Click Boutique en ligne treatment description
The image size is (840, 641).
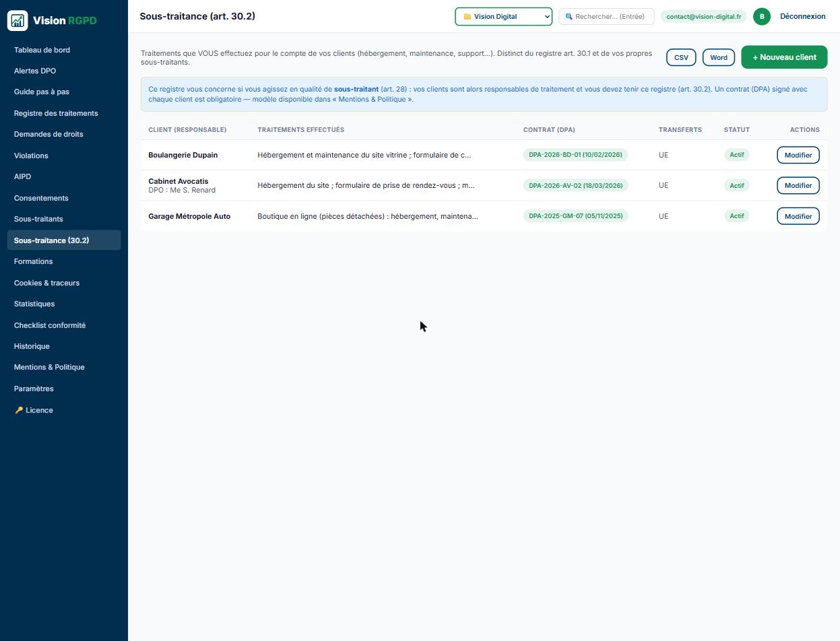pyautogui.click(x=368, y=216)
